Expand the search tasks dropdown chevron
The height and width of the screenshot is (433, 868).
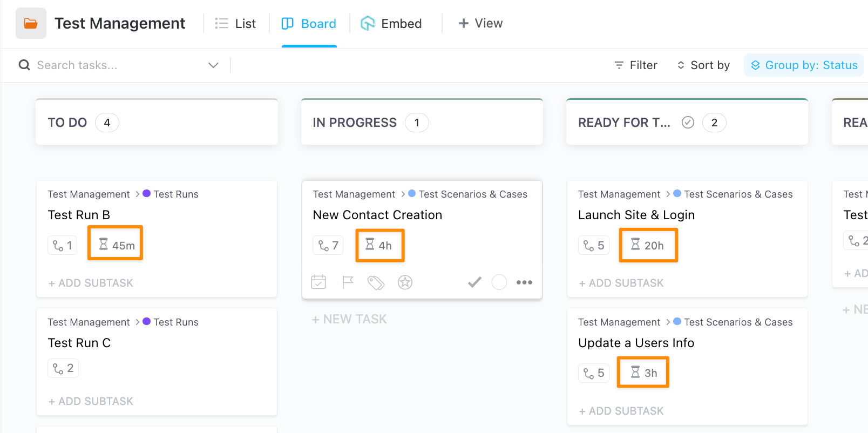[213, 65]
